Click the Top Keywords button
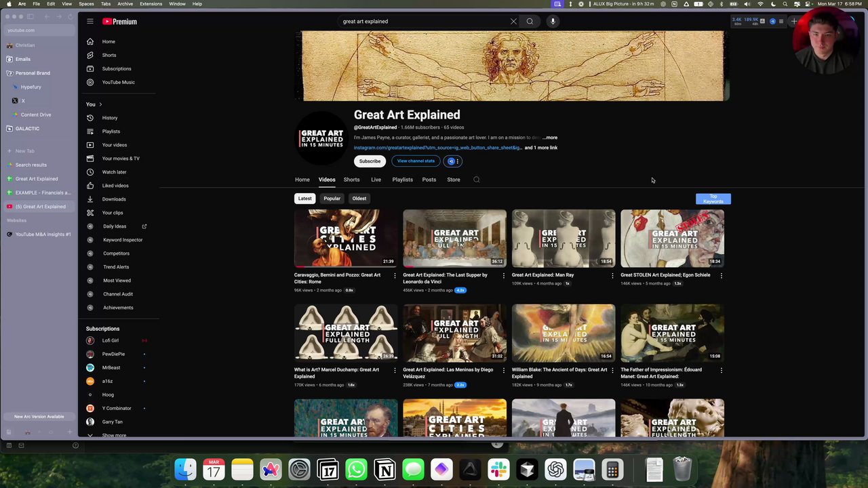 pos(713,199)
